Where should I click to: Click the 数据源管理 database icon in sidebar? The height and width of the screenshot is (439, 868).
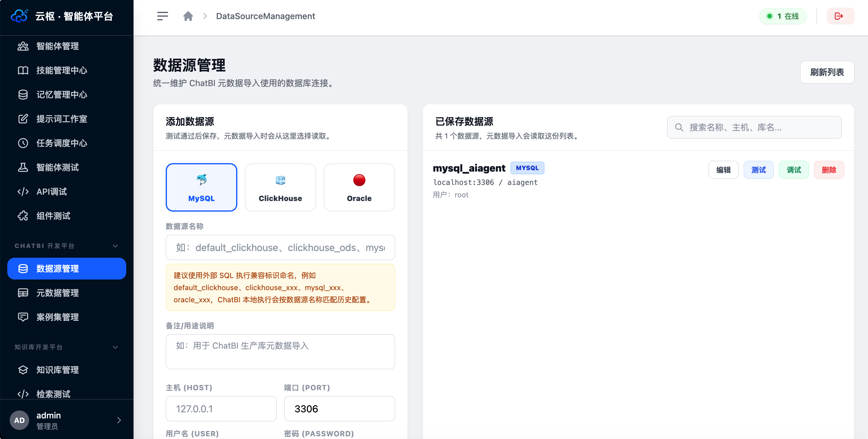(x=23, y=269)
